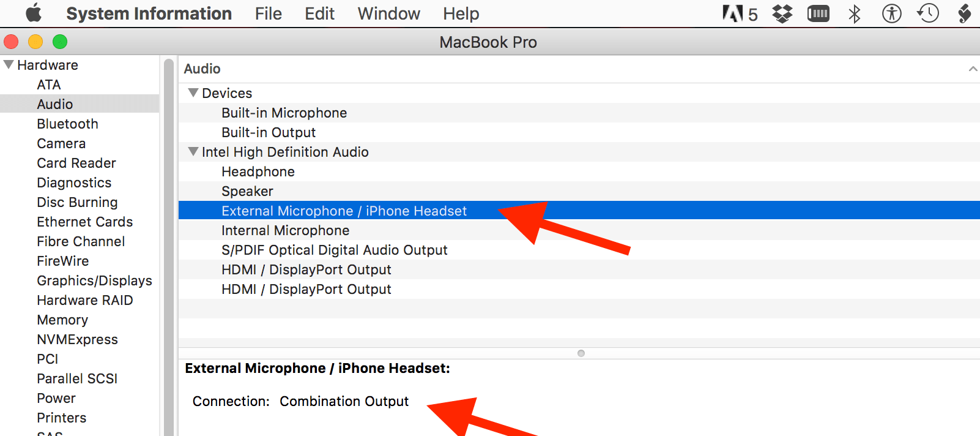Open the Accessibility shortcuts menu icon
This screenshot has width=980, height=436.
tap(891, 12)
